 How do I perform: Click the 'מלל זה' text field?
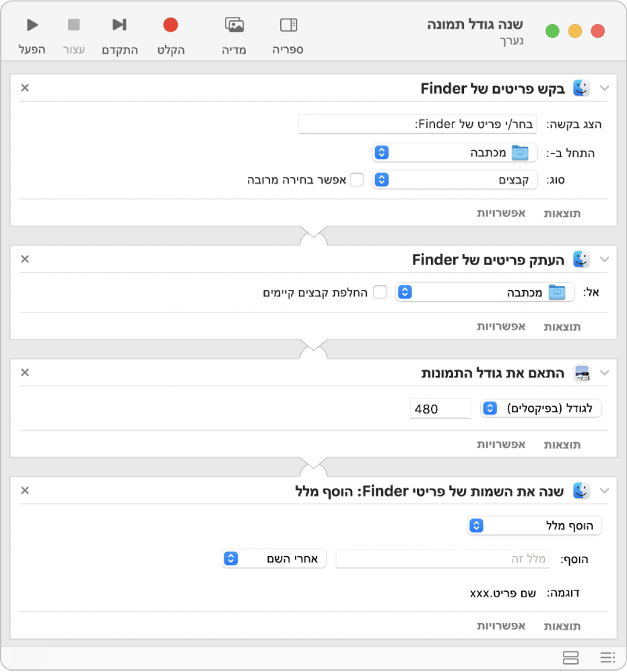pos(443,558)
